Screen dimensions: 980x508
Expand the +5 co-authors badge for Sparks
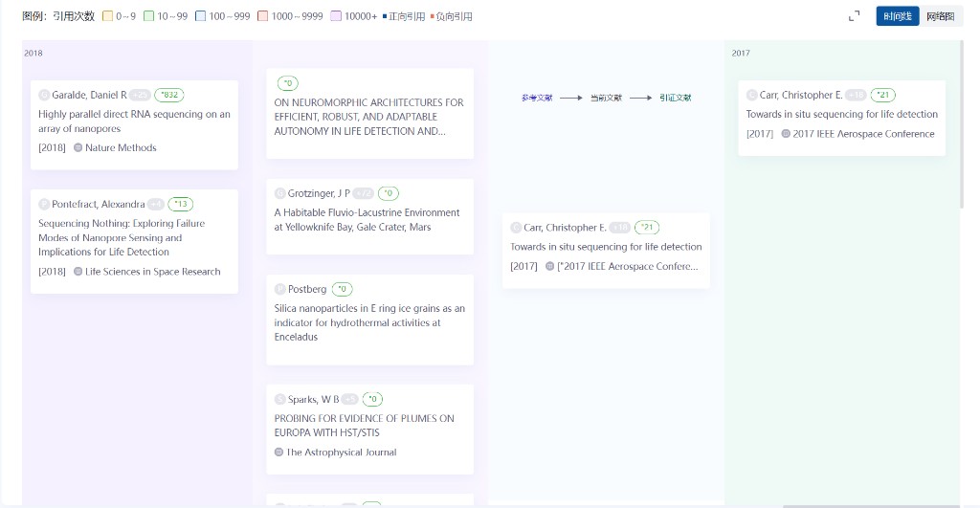(x=350, y=399)
